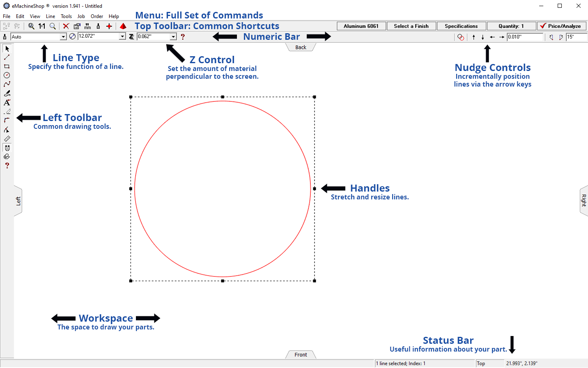This screenshot has height=368, width=588.
Task: Pick the ruler measure tool
Action: click(x=7, y=139)
